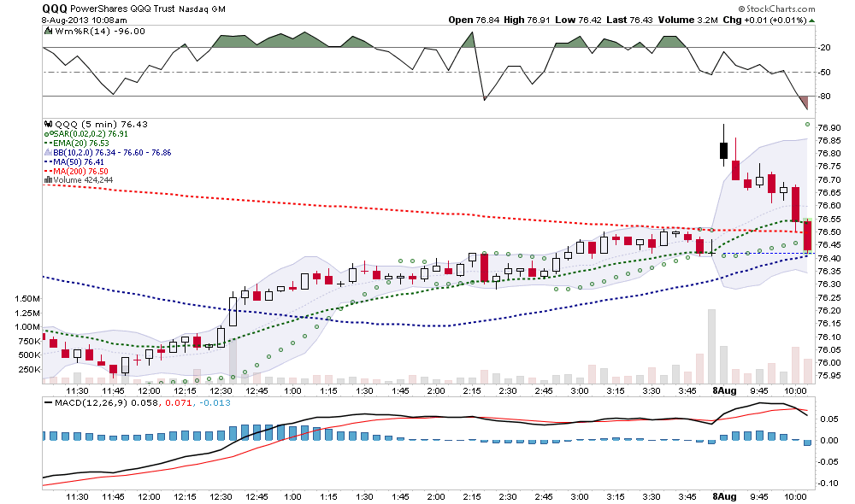This screenshot has width=855, height=504.
Task: Click the QQQ (5 min) 76.43 legend text
Action: pos(102,124)
